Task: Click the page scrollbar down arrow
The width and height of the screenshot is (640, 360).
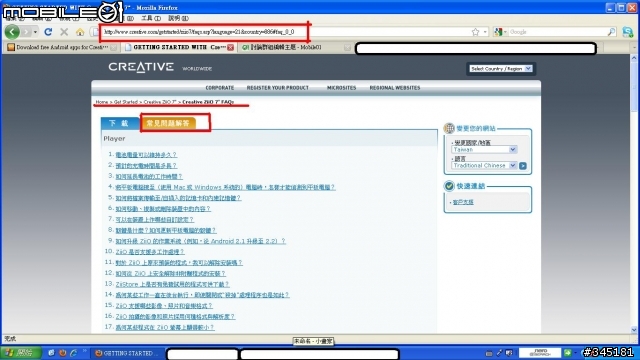Action: pos(634,329)
